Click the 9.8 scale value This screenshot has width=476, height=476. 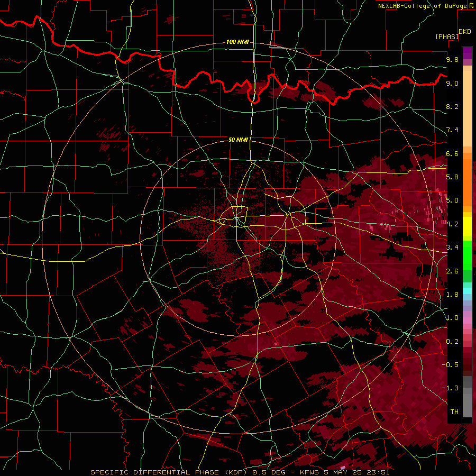click(x=452, y=59)
